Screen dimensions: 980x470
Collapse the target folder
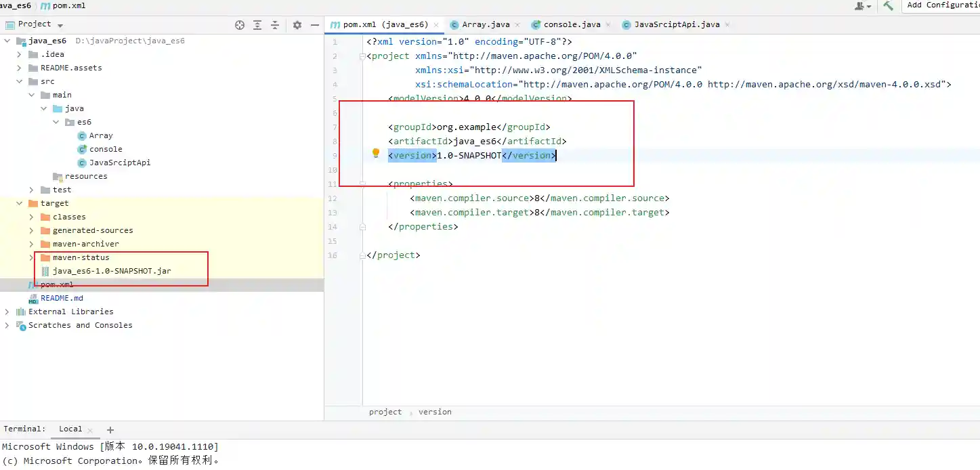[20, 203]
